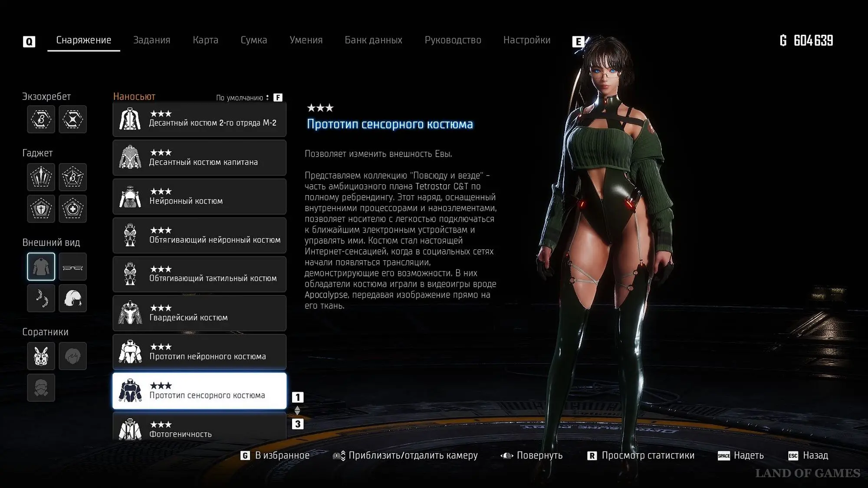Viewport: 868px width, 488px height.
Task: Click the Гаджет section label
Action: pos(37,153)
